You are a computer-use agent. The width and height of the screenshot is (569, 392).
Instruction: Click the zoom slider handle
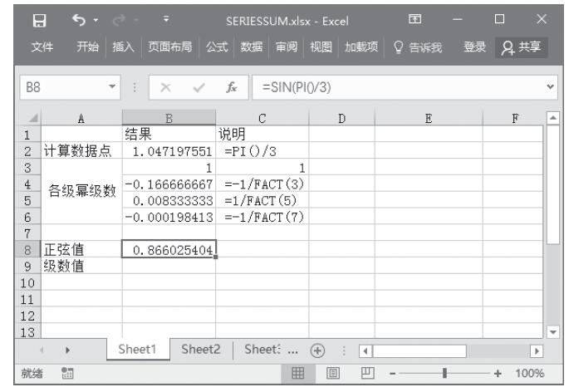click(446, 374)
